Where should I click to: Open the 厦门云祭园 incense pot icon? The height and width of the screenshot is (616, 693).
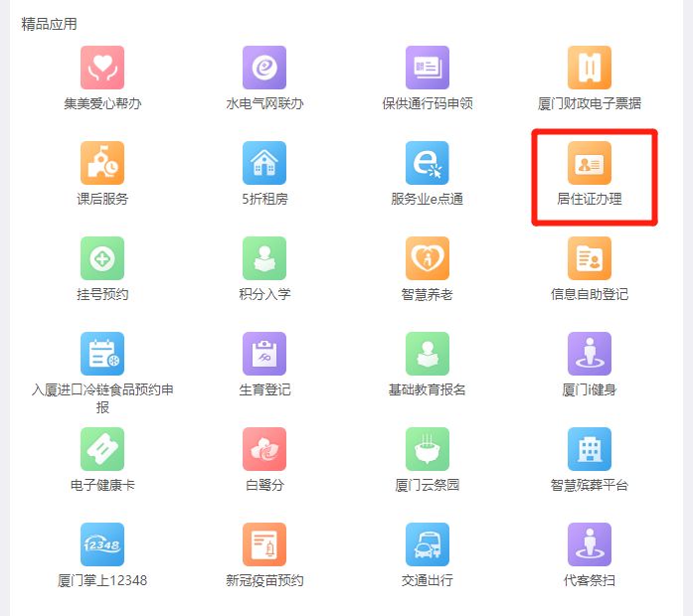click(x=428, y=449)
